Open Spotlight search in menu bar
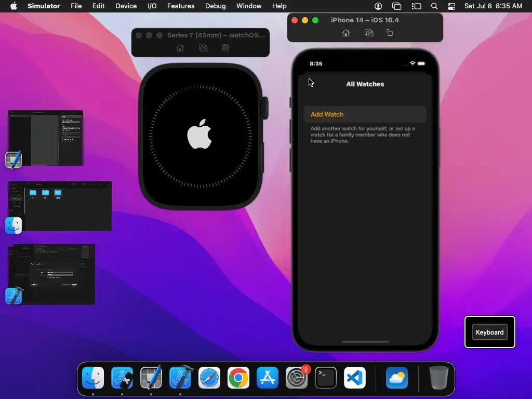Image resolution: width=532 pixels, height=399 pixels. (x=434, y=6)
